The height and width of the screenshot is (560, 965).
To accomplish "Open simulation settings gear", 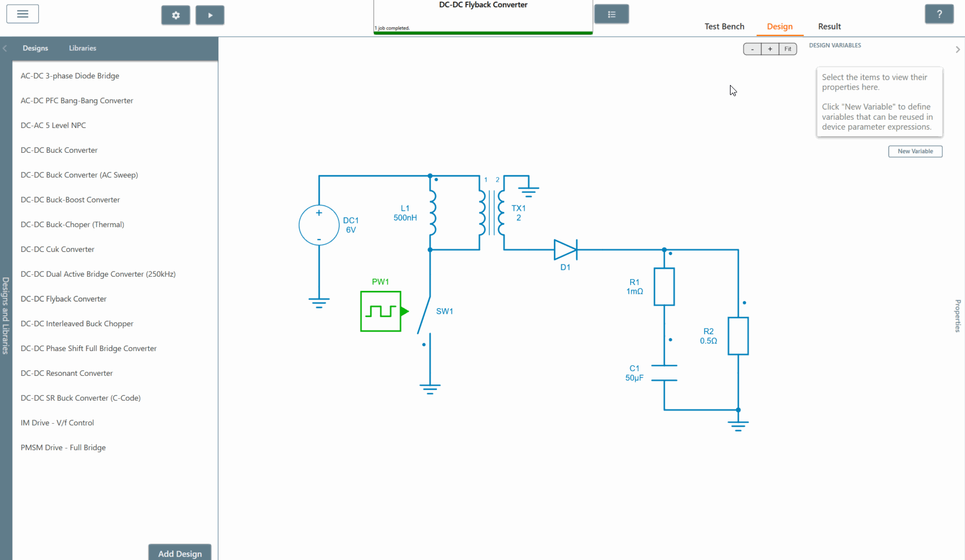I will pos(175,15).
